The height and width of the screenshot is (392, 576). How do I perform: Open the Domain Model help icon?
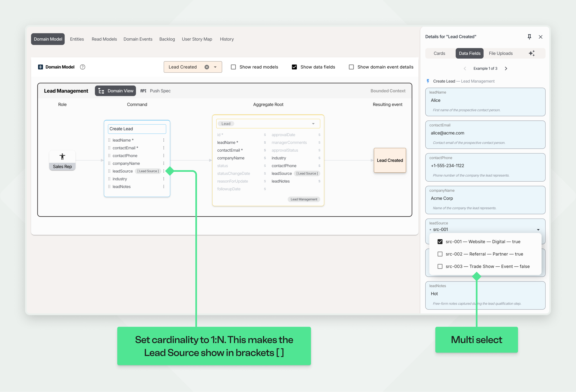[x=82, y=67]
